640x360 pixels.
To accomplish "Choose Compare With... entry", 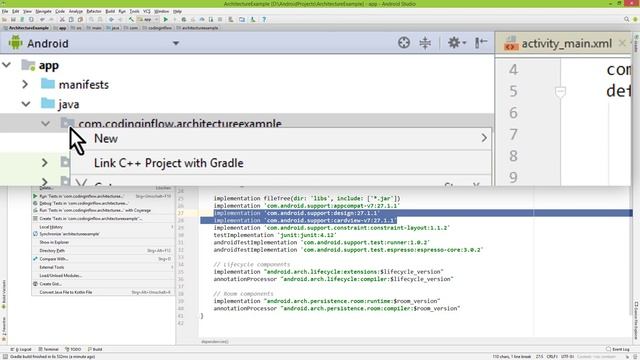I will point(103,259).
